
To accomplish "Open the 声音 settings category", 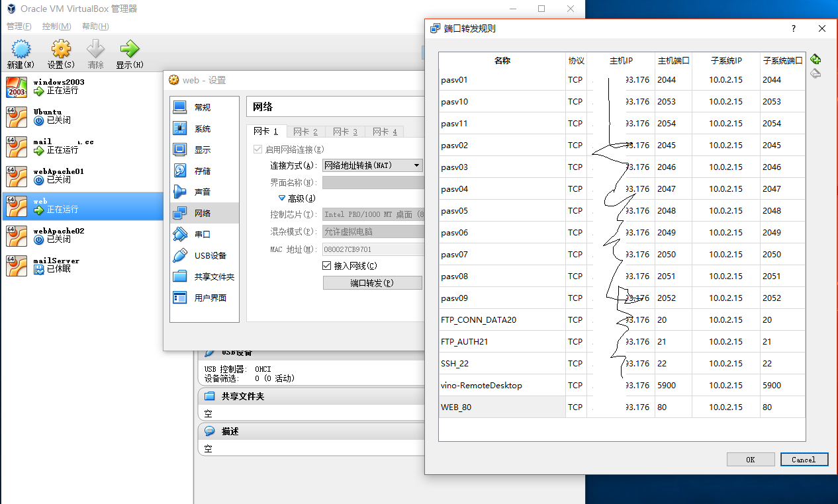I will 205,192.
